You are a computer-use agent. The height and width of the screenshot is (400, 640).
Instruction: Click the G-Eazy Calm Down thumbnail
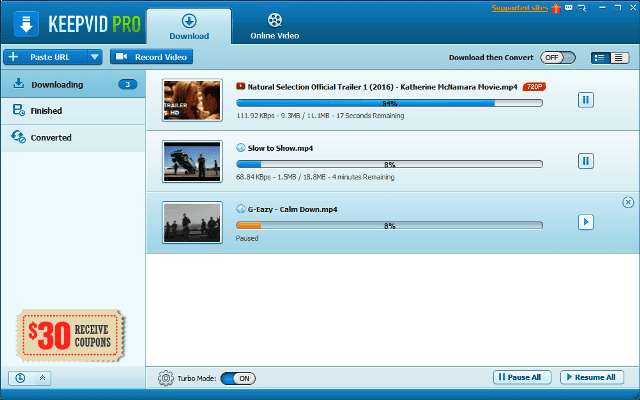coord(192,222)
